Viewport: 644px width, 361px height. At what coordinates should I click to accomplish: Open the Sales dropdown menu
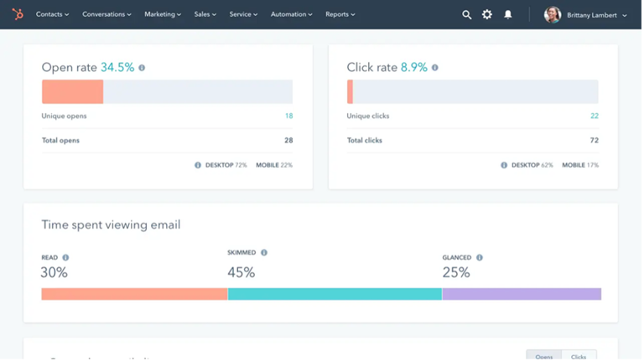[205, 14]
